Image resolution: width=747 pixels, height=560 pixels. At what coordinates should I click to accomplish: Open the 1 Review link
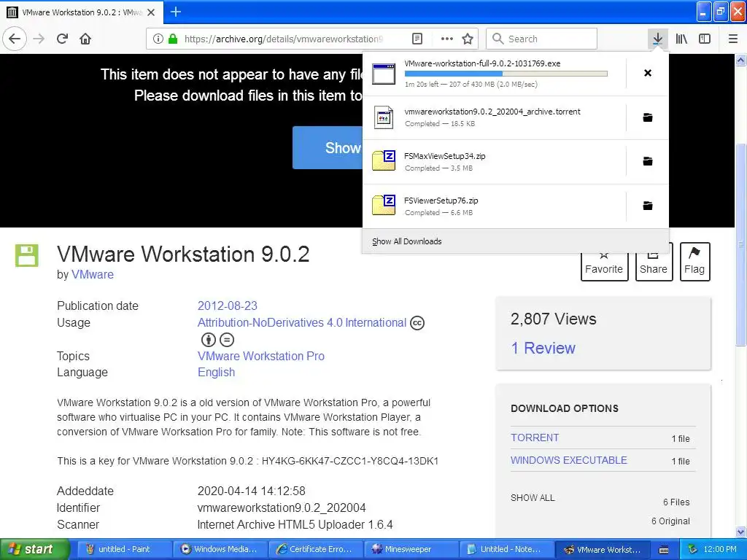point(543,348)
